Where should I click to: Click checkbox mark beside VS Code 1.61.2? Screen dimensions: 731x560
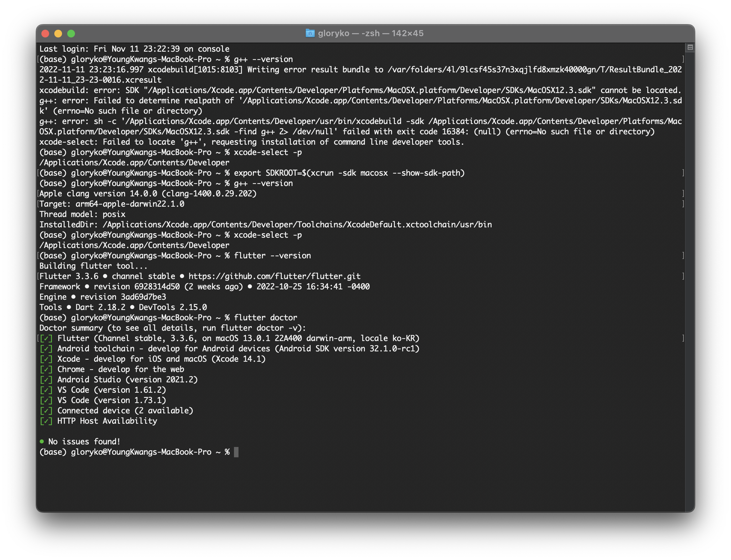[46, 390]
